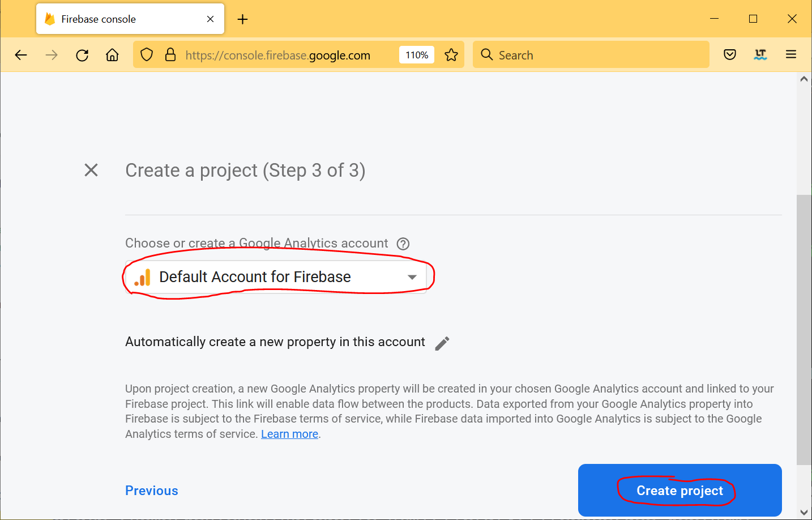Open the Learn more link

pos(289,434)
